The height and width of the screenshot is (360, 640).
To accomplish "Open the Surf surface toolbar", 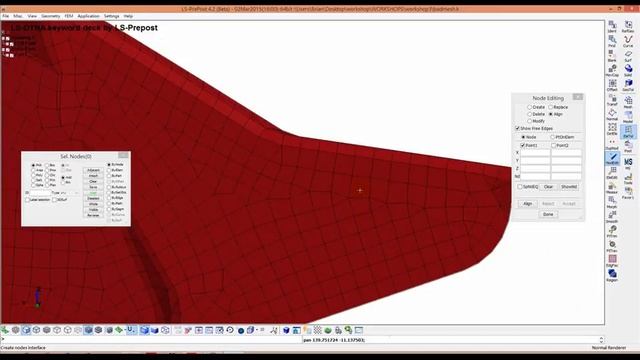I will pyautogui.click(x=628, y=56).
